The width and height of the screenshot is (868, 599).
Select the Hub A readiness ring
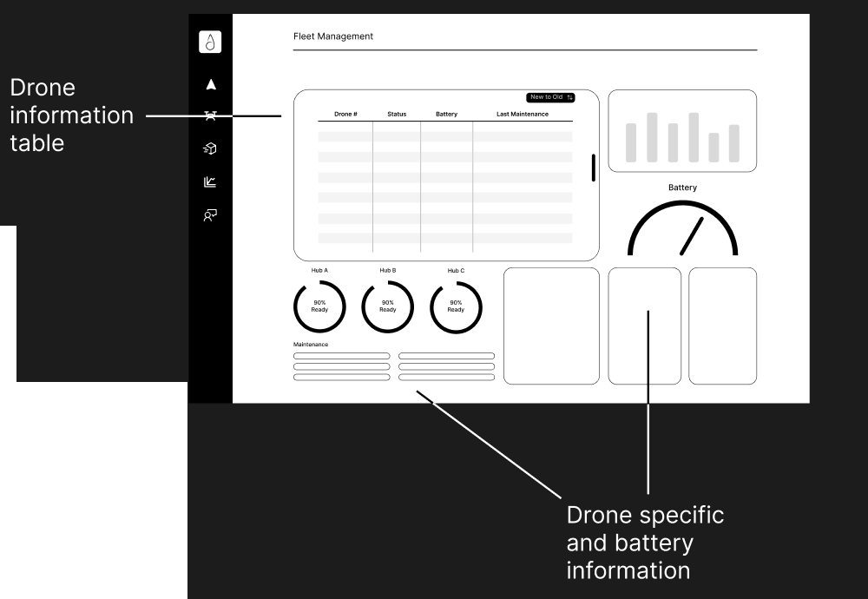coord(319,306)
